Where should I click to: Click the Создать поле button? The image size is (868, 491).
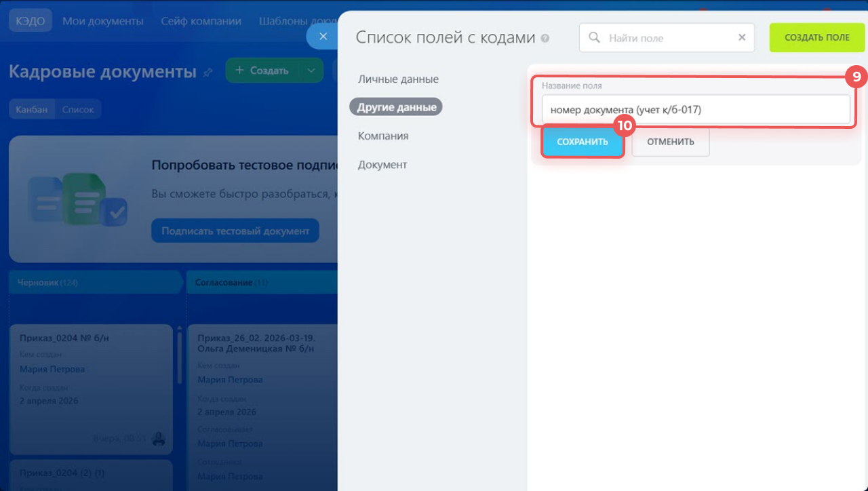pyautogui.click(x=816, y=38)
